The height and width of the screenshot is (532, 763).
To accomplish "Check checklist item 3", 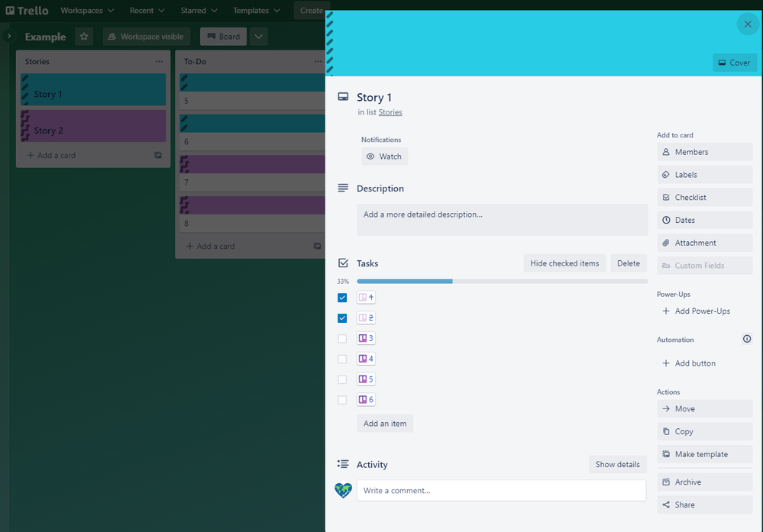I will (x=342, y=338).
